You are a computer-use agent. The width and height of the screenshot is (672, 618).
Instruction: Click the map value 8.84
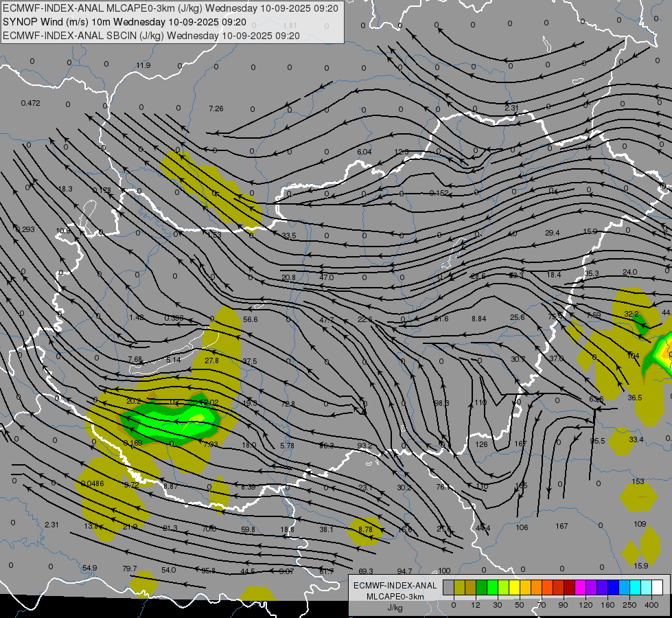(x=478, y=319)
